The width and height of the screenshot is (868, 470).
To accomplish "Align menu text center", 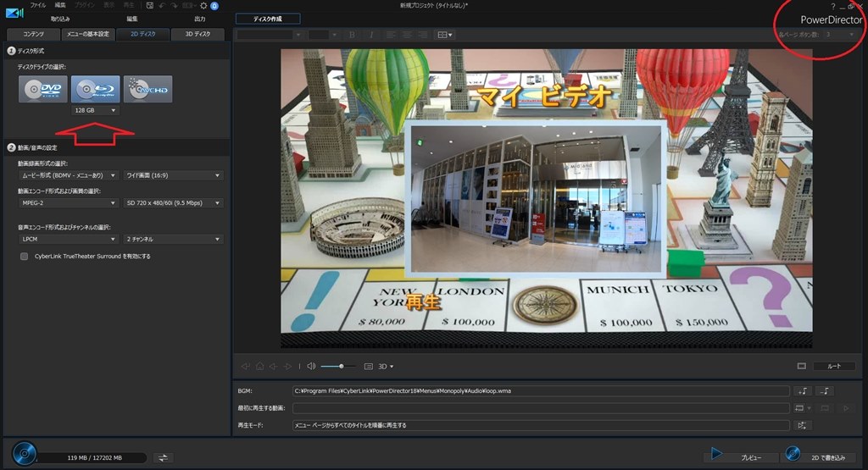I will (407, 35).
